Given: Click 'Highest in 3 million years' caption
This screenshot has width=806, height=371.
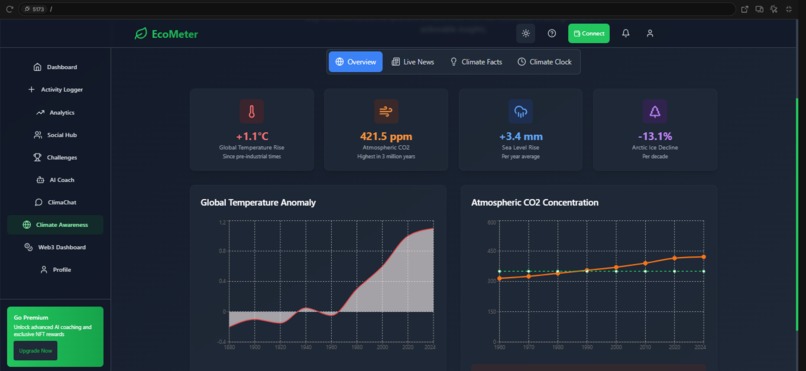Looking at the screenshot, I should [x=386, y=156].
